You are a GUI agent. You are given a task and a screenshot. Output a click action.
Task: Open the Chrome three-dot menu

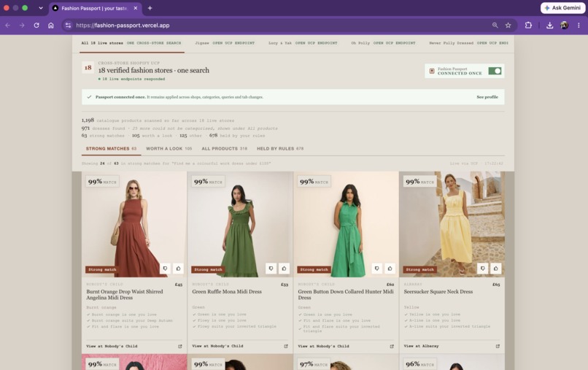pos(579,26)
